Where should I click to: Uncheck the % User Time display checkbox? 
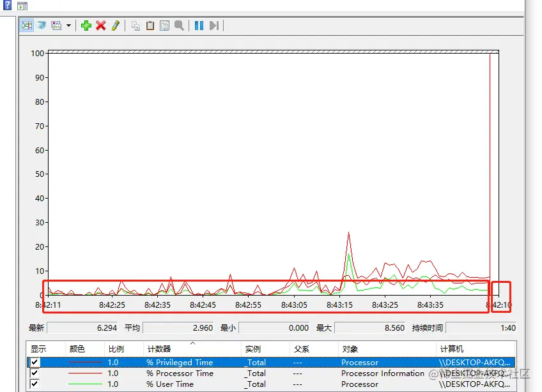(35, 384)
